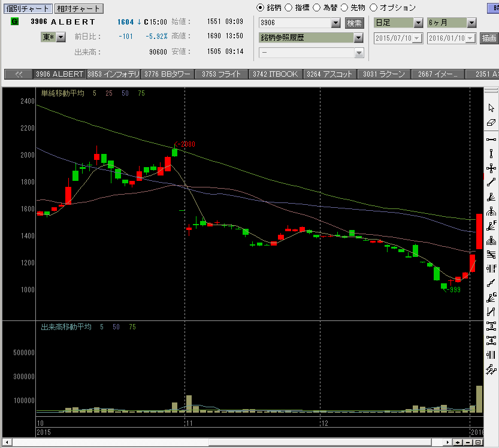Select the 3742 ITBOOK history tab
This screenshot has height=448, width=499.
[x=276, y=74]
